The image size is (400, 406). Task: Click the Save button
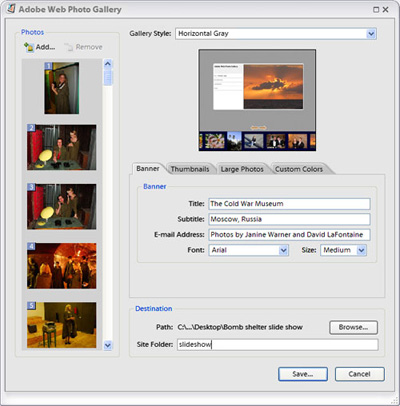coord(303,374)
